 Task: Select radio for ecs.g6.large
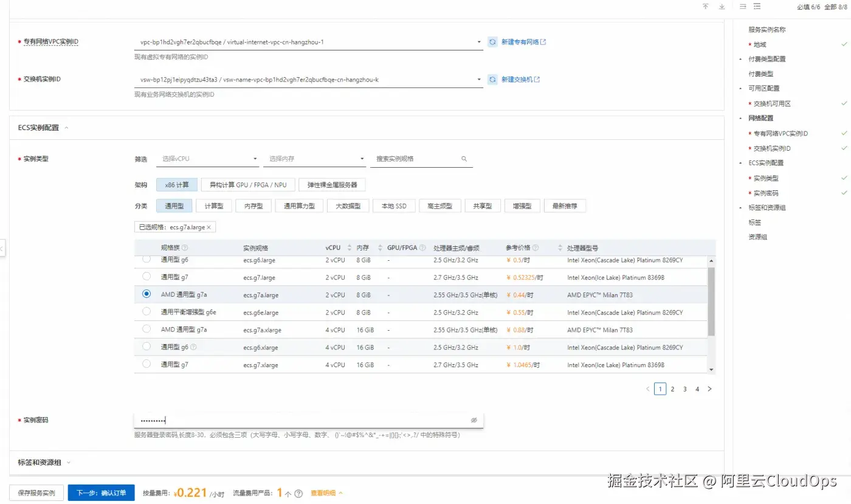pyautogui.click(x=146, y=260)
